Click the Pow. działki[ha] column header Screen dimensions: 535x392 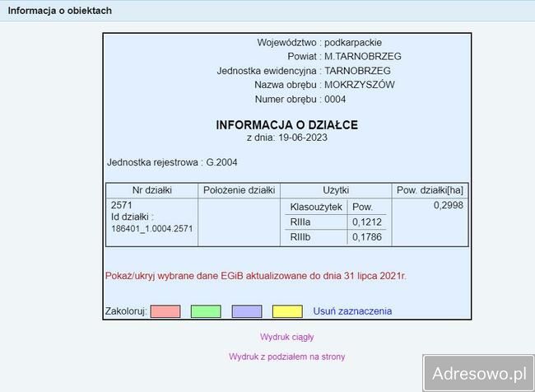pyautogui.click(x=430, y=190)
